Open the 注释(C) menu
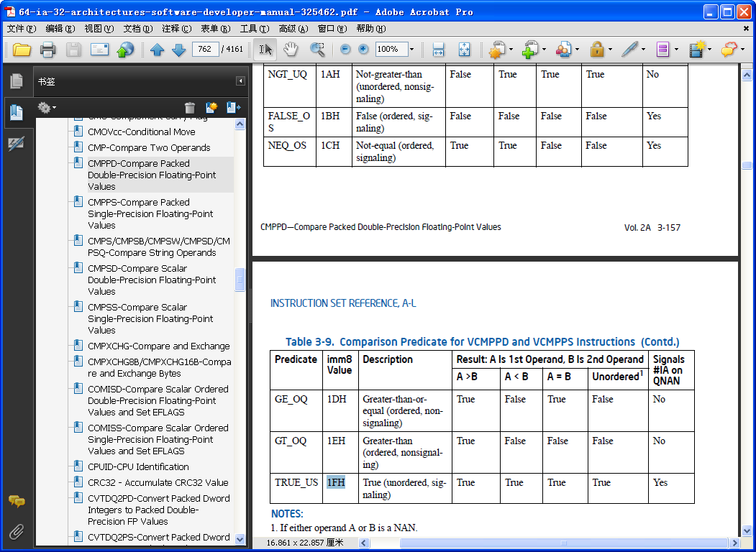Screen dimensions: 756x552 click(176, 29)
